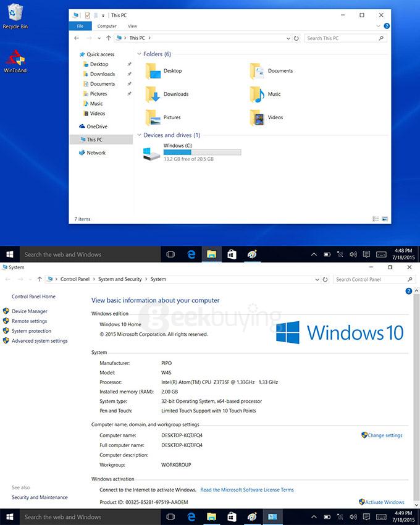Image resolution: width=420 pixels, height=525 pixels.
Task: Expand This PC address bar history dropdown
Action: point(288,38)
